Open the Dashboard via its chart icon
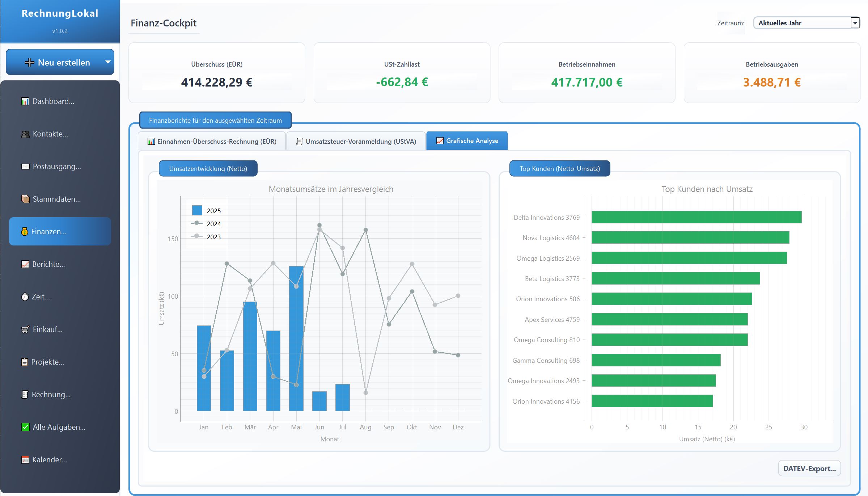The image size is (868, 496). point(25,101)
